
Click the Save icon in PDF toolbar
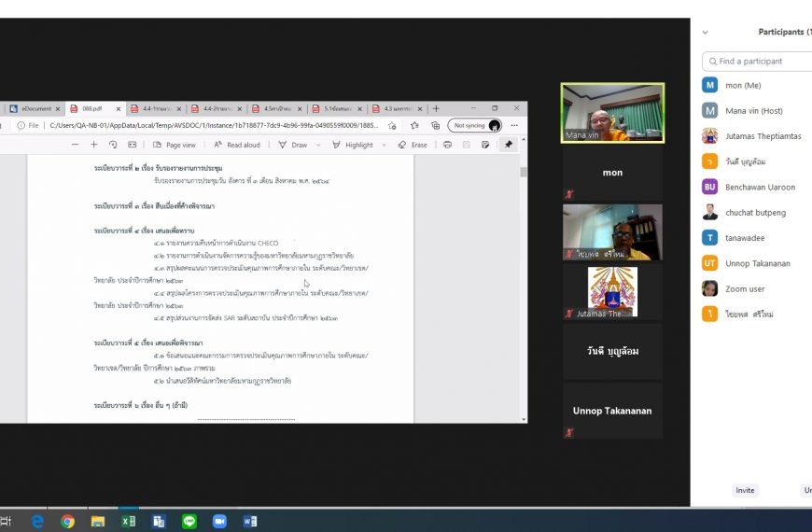pyautogui.click(x=466, y=145)
